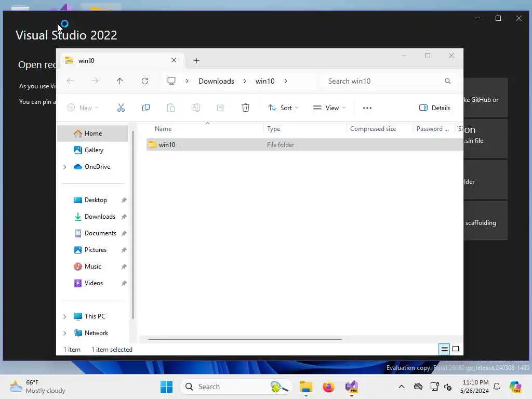Click the Cut scissors icon

point(121,108)
